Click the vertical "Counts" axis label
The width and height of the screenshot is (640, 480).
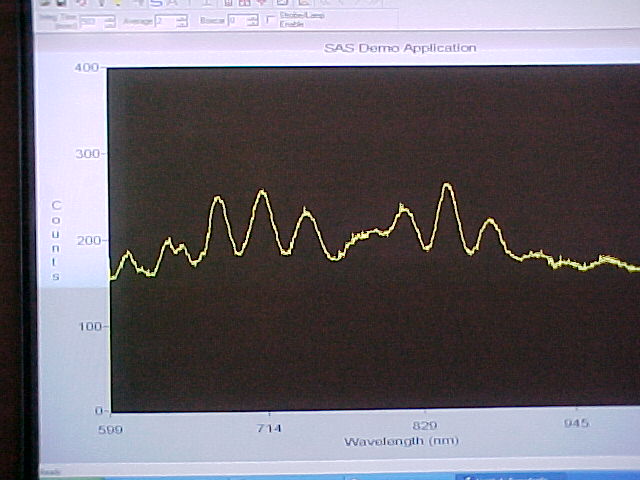pos(56,240)
